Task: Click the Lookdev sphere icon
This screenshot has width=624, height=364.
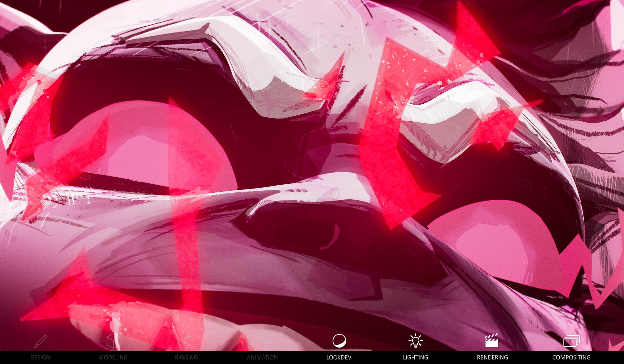Action: tap(339, 341)
